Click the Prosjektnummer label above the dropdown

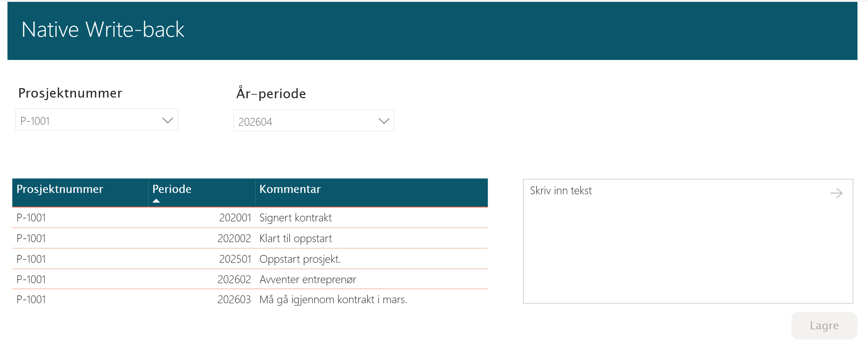click(71, 93)
